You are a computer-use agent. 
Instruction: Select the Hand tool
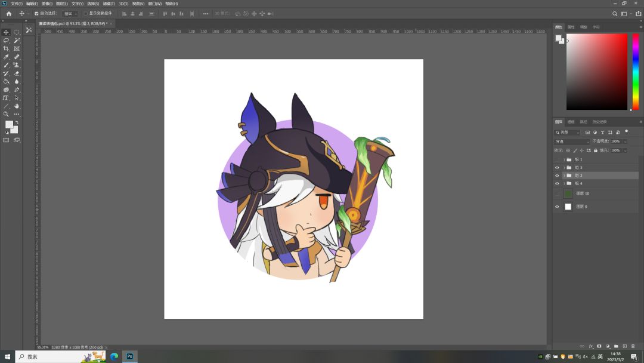(x=17, y=106)
